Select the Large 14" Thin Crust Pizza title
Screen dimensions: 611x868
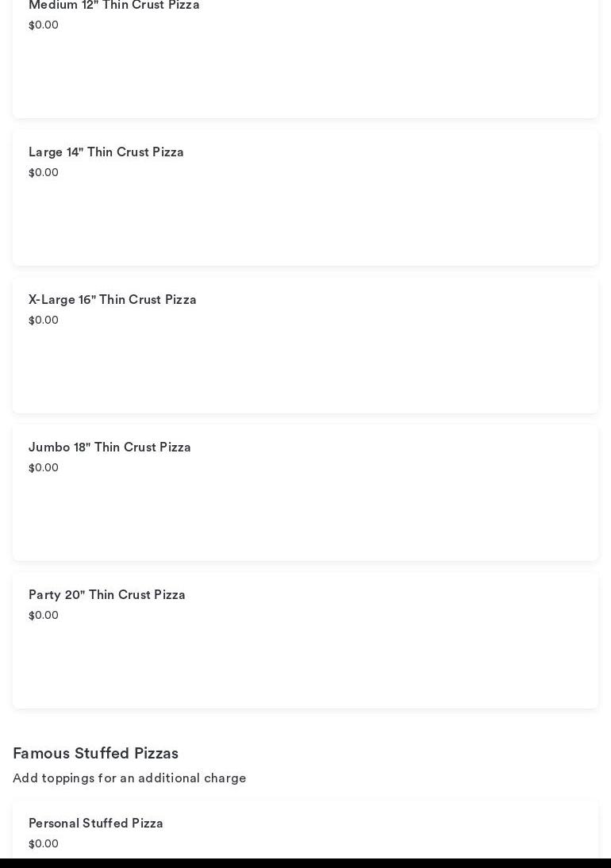pos(106,152)
